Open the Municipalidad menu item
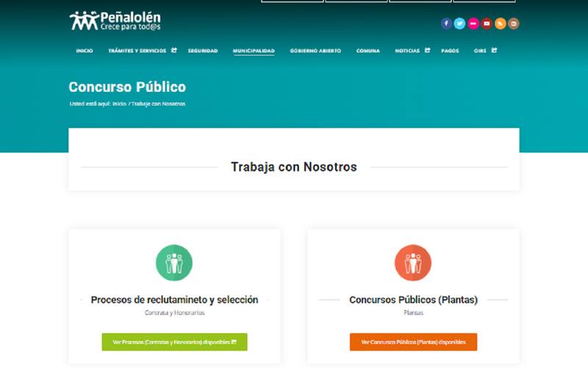 pyautogui.click(x=254, y=51)
